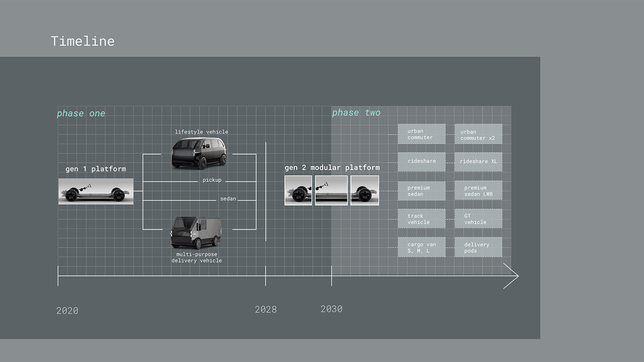The height and width of the screenshot is (362, 644).
Task: Select the Timeline heading
Action: click(83, 41)
